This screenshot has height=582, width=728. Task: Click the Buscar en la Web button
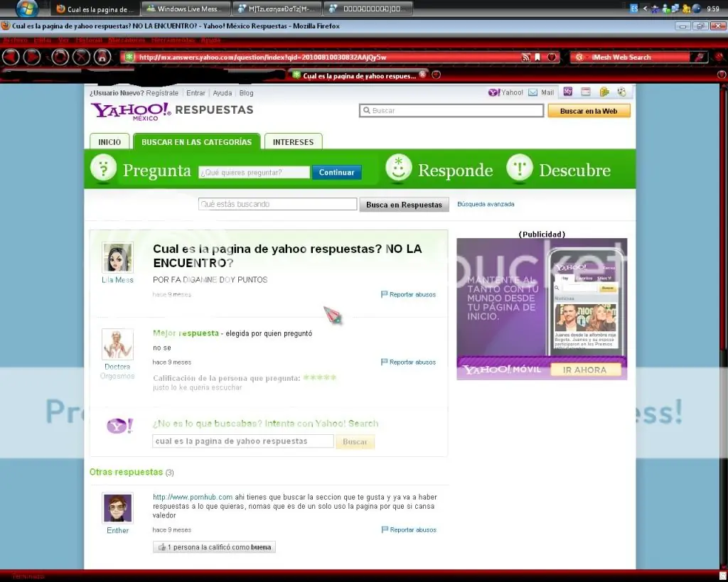coord(589,111)
